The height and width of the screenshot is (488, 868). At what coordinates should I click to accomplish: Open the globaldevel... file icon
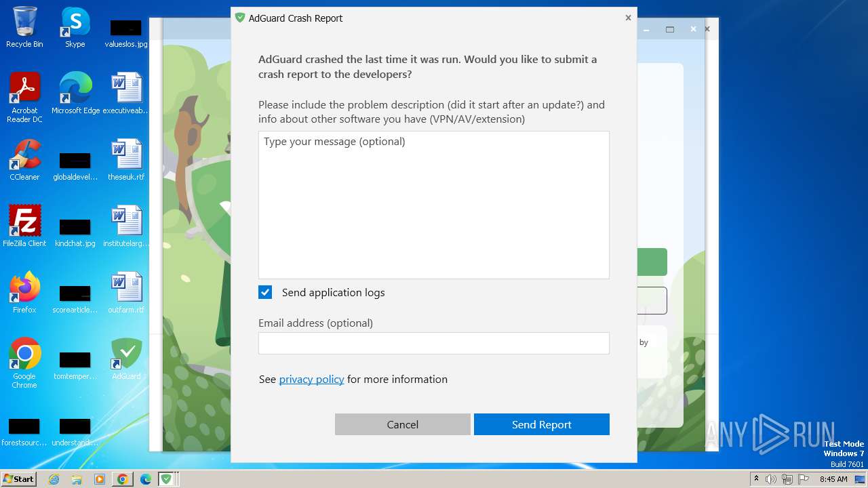click(x=75, y=167)
